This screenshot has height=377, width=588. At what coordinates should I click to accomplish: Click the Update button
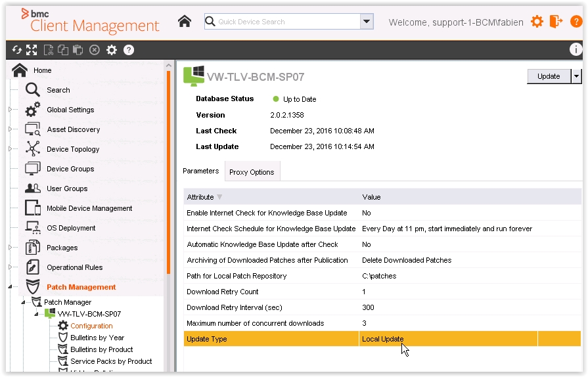tap(549, 76)
